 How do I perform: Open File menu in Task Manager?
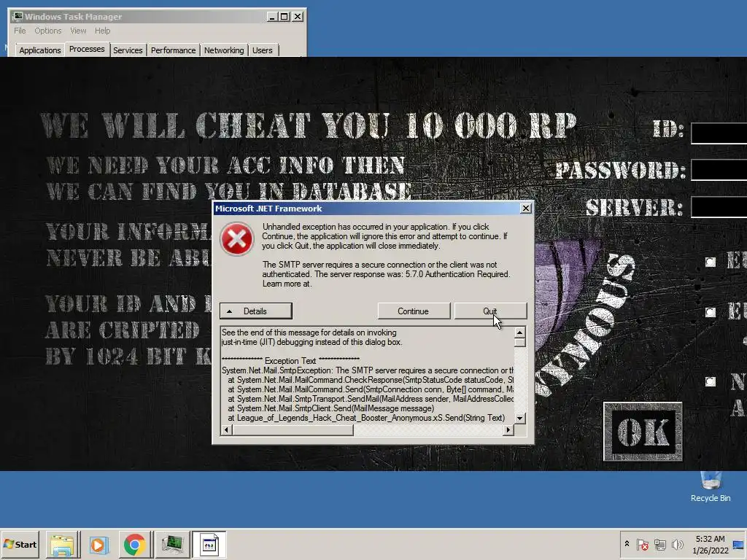(x=20, y=31)
